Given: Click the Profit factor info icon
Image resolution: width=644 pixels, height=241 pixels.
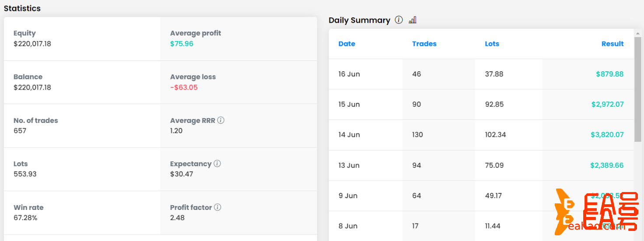Looking at the screenshot, I should [x=217, y=207].
